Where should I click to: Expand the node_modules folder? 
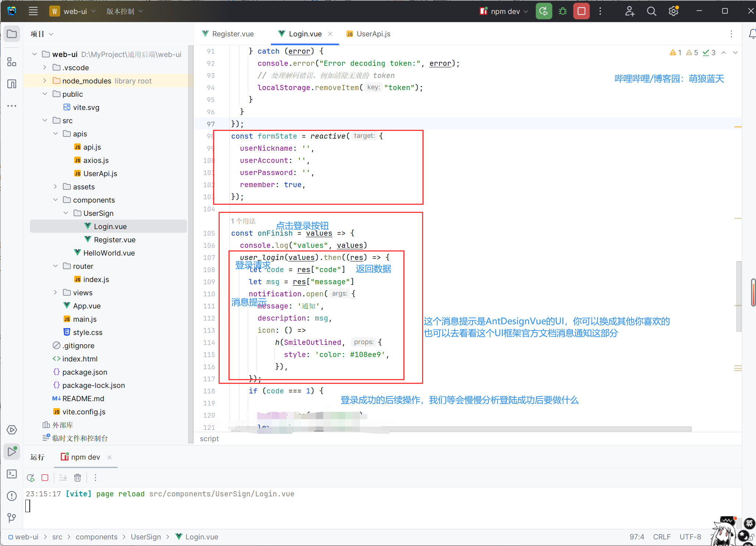click(x=45, y=81)
